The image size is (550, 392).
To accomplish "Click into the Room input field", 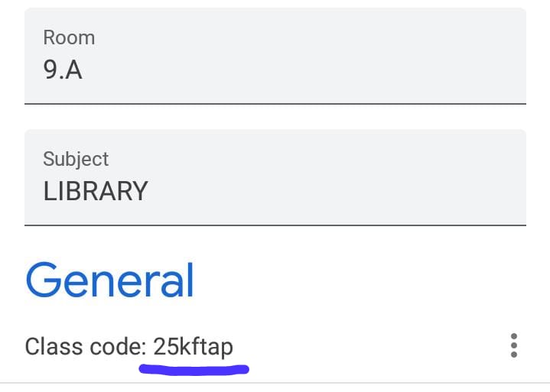I will click(275, 56).
